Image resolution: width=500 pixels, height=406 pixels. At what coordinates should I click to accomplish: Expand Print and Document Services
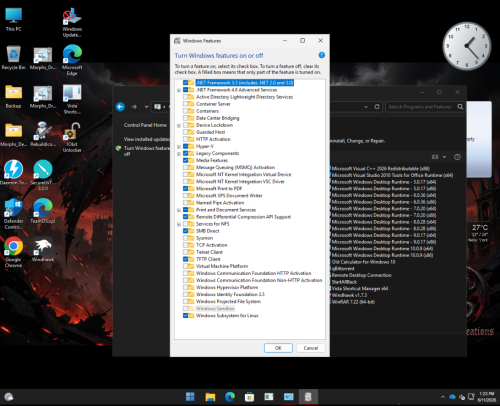pos(179,210)
